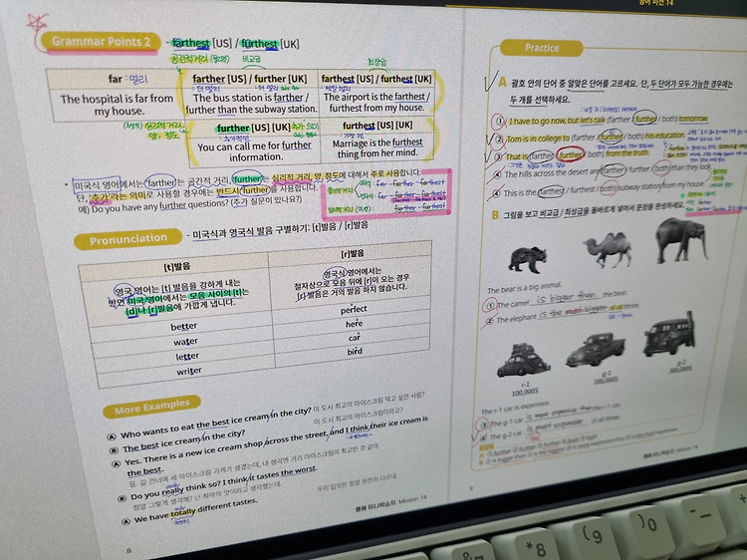Click the elephant picture
747x560 pixels.
tap(681, 239)
